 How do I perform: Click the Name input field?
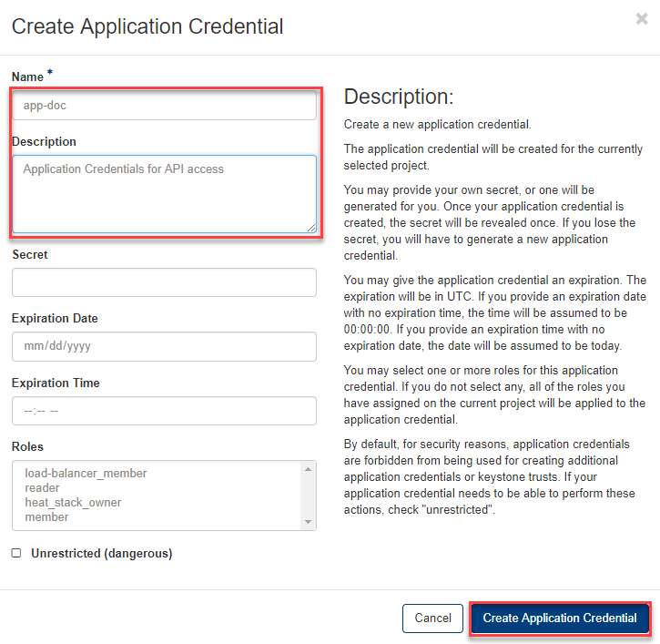point(164,105)
